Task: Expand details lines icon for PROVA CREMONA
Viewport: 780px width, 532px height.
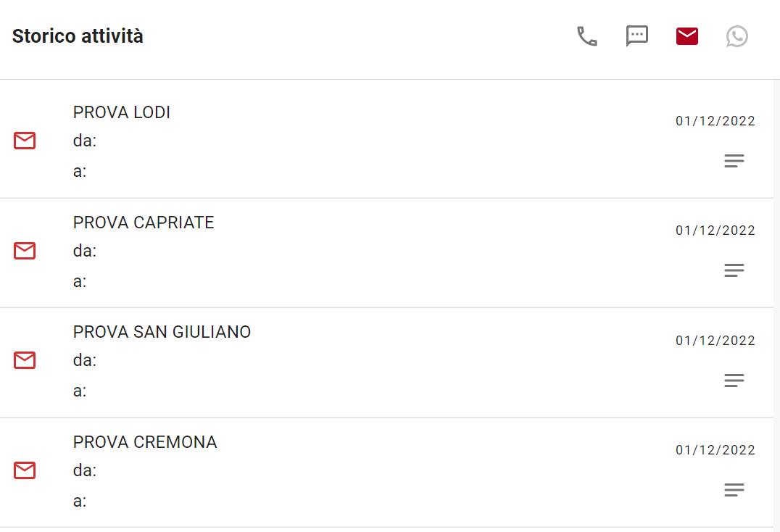Action: 734,490
